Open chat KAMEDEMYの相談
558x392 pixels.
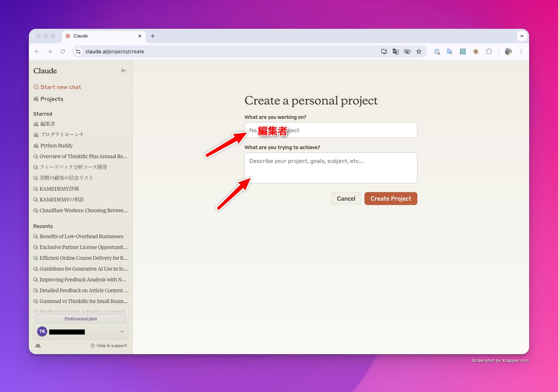coord(58,199)
